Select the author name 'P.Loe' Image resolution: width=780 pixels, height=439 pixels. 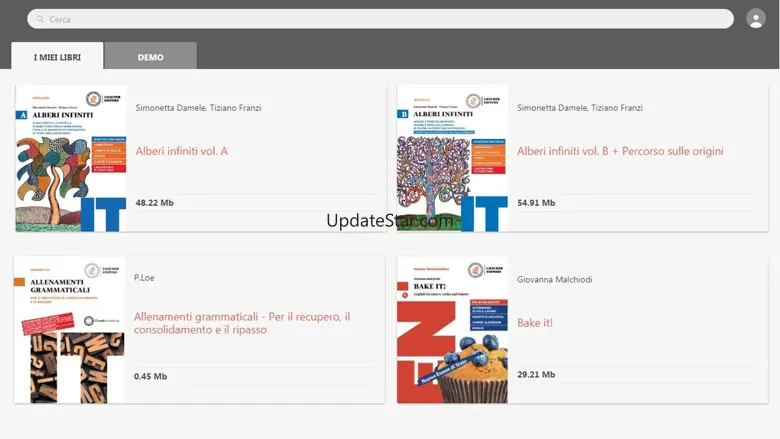click(144, 278)
